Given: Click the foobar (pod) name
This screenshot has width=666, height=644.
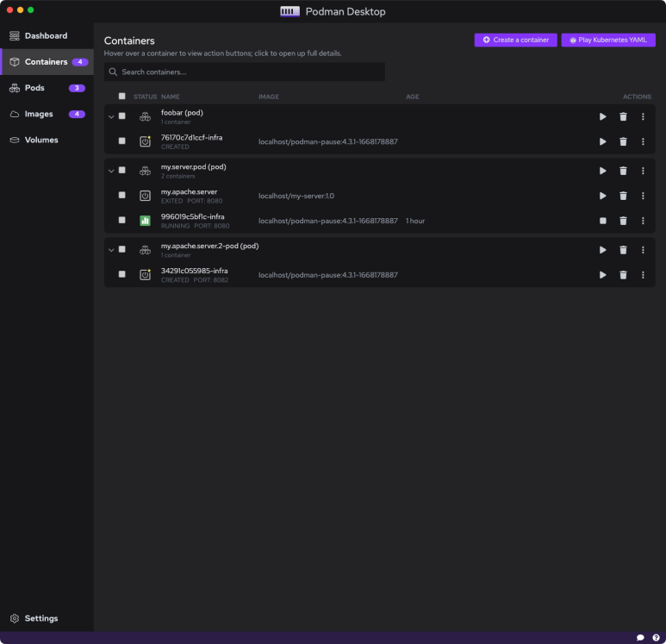Looking at the screenshot, I should (x=182, y=113).
